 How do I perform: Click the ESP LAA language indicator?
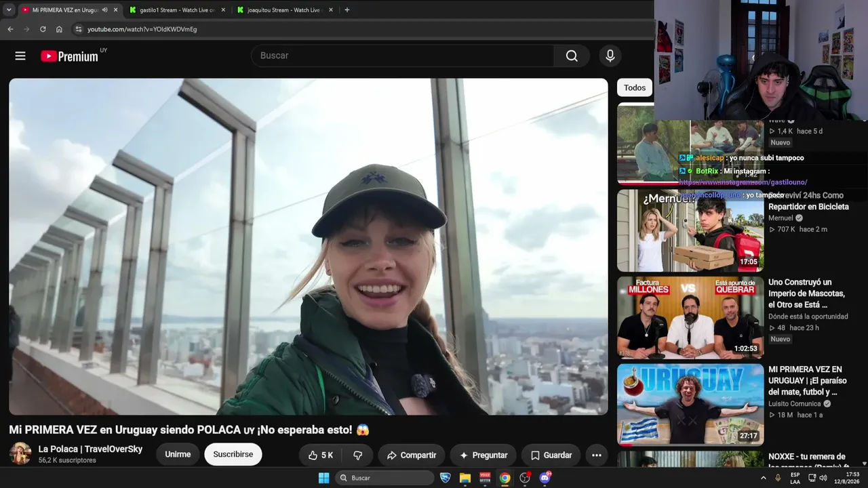(795, 478)
